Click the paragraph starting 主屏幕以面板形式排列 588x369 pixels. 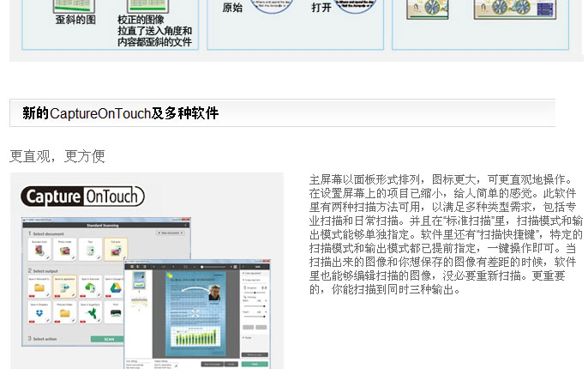click(x=446, y=234)
